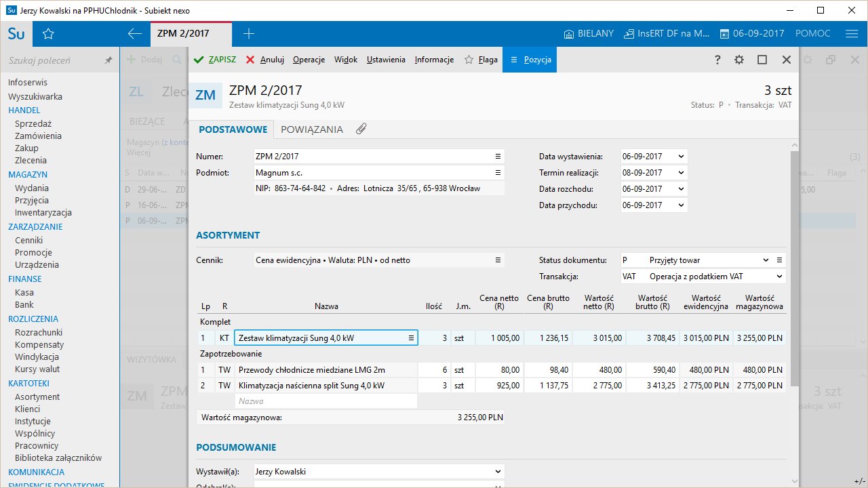Image resolution: width=868 pixels, height=488 pixels.
Task: Open Asortyment in sidebar
Action: pyautogui.click(x=37, y=397)
